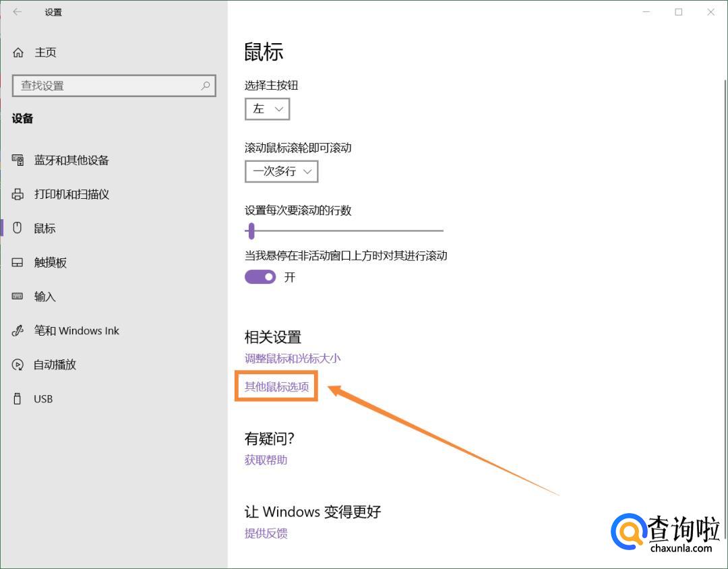Click the 获取帮助 link

coord(266,460)
